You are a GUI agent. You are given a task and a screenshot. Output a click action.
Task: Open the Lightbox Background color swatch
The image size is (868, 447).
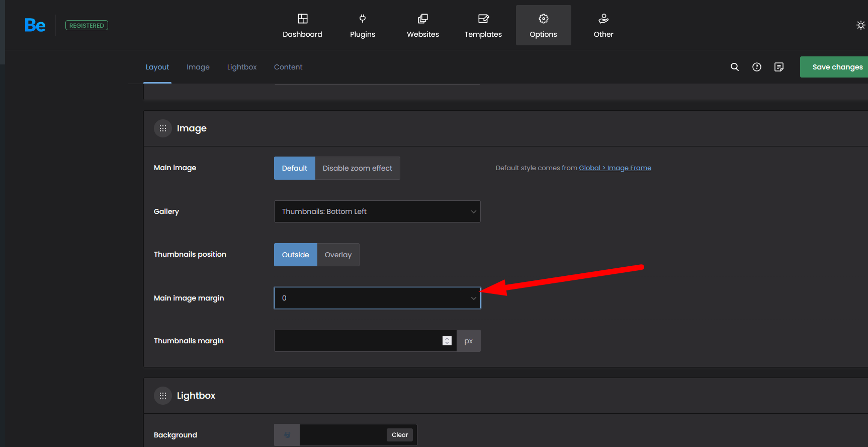(x=287, y=435)
